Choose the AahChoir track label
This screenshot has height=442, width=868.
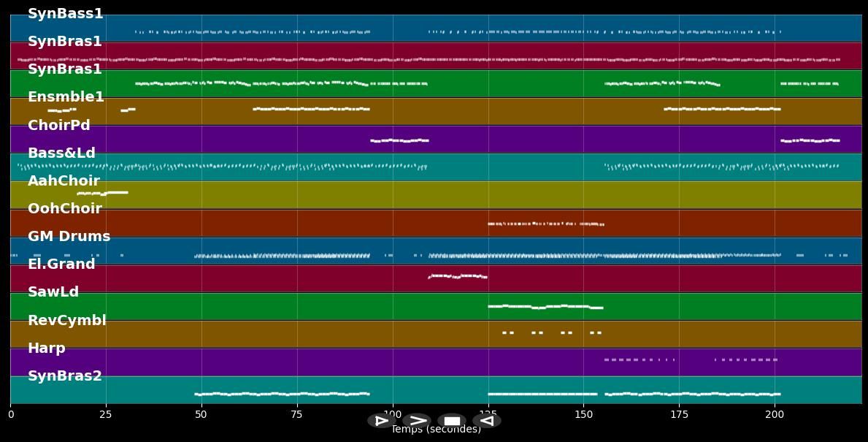[x=64, y=181]
